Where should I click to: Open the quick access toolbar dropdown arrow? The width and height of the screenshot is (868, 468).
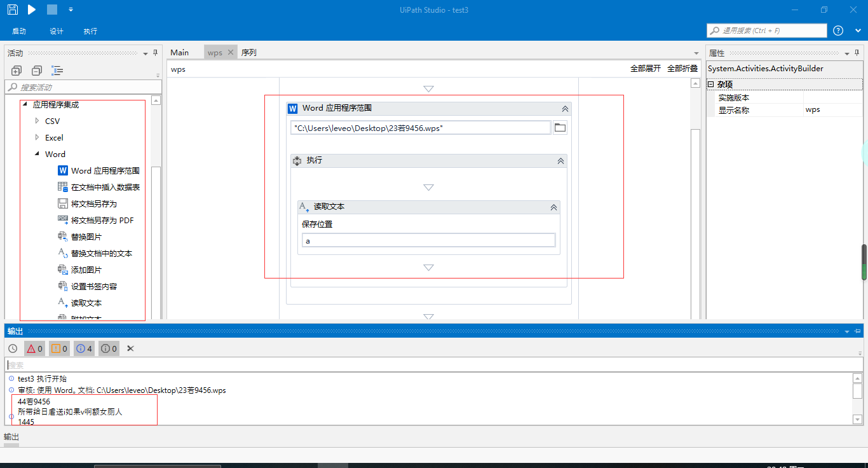point(71,10)
